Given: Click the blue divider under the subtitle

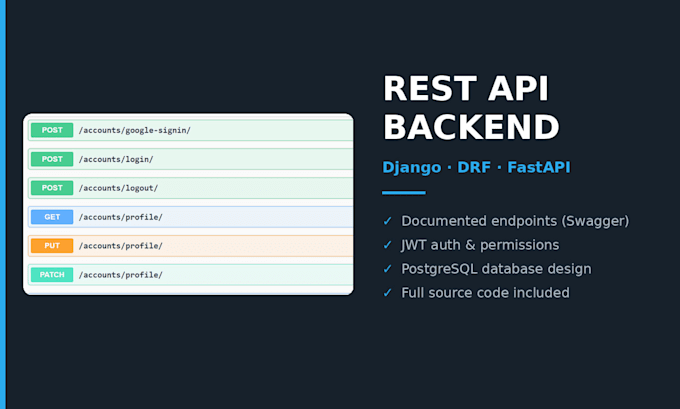Looking at the screenshot, I should tap(404, 193).
